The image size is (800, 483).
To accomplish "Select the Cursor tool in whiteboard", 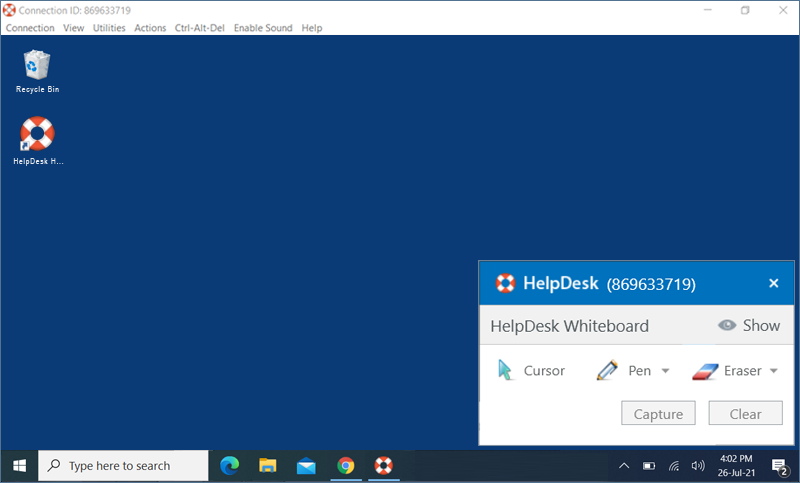I will (x=531, y=371).
